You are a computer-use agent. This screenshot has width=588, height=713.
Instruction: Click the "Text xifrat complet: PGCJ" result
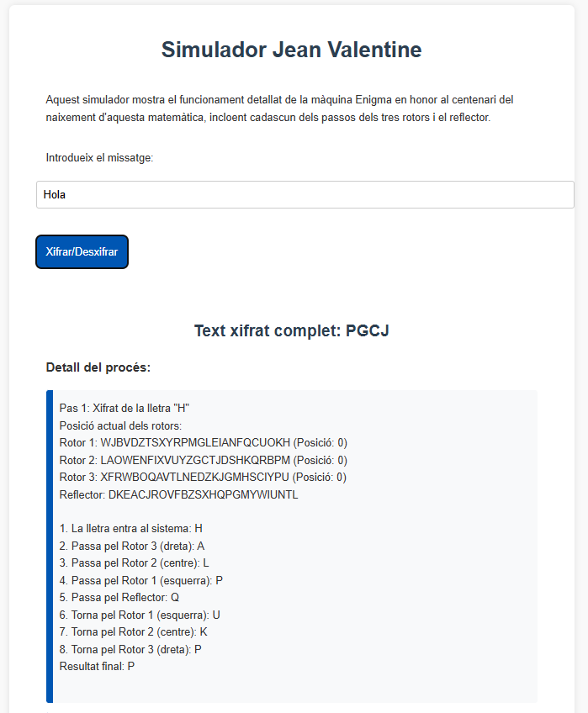[x=291, y=330]
